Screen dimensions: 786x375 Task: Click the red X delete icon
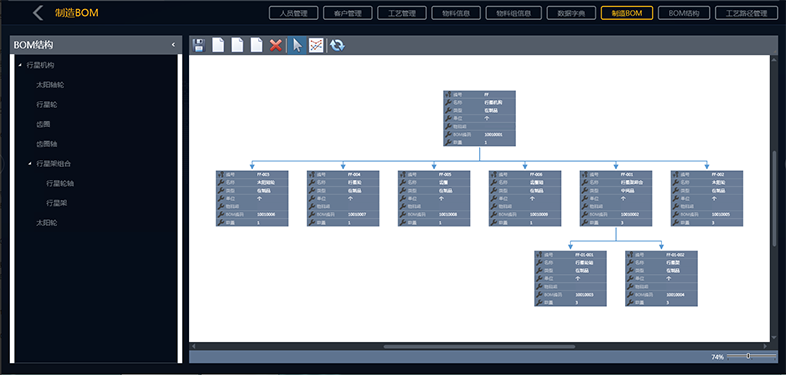(275, 45)
